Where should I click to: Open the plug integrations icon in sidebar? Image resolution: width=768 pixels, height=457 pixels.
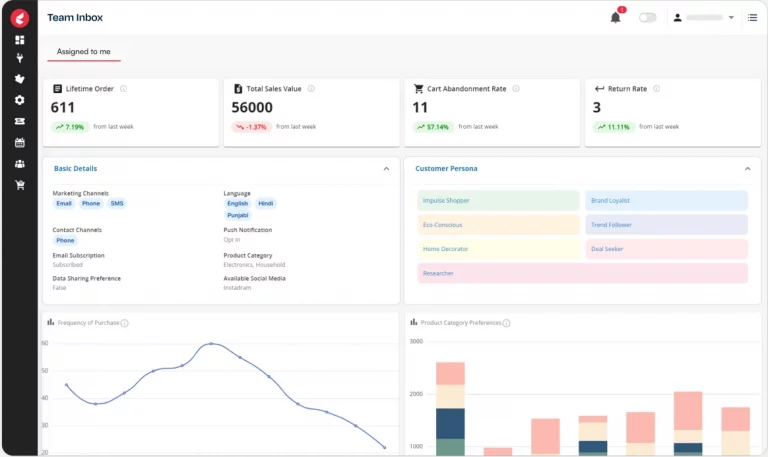coord(20,58)
